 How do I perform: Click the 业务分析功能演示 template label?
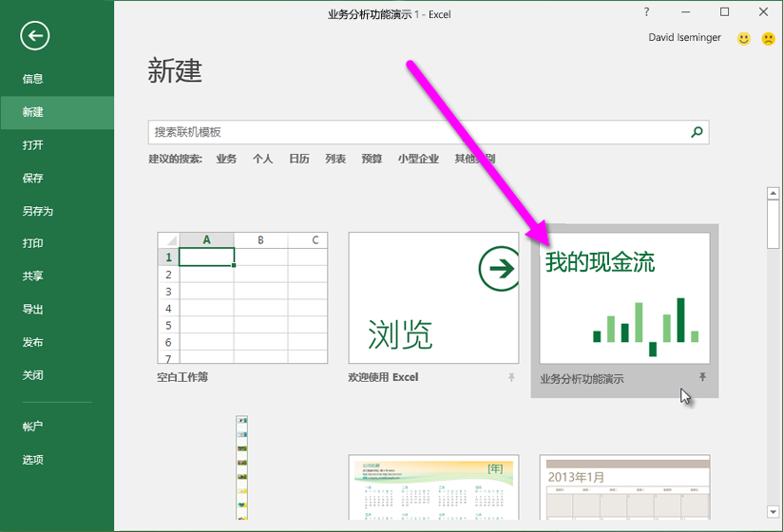[582, 379]
